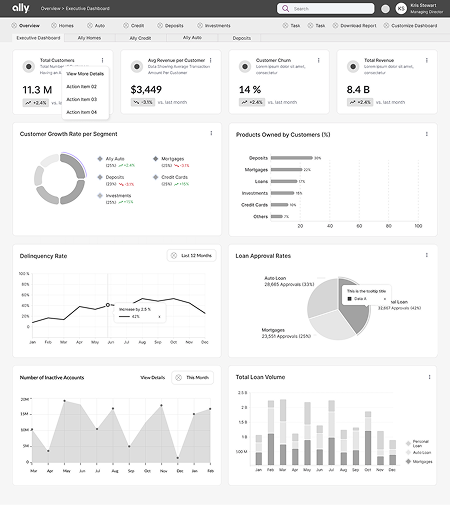Switch to the Deposits sub-tab

coord(242,38)
